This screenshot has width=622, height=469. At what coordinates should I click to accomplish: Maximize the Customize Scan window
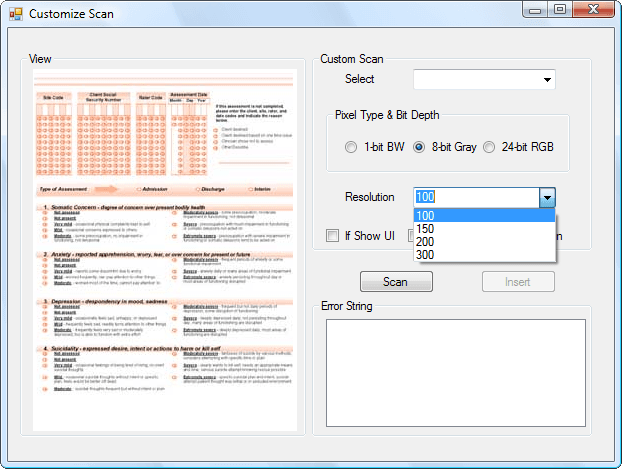point(560,10)
